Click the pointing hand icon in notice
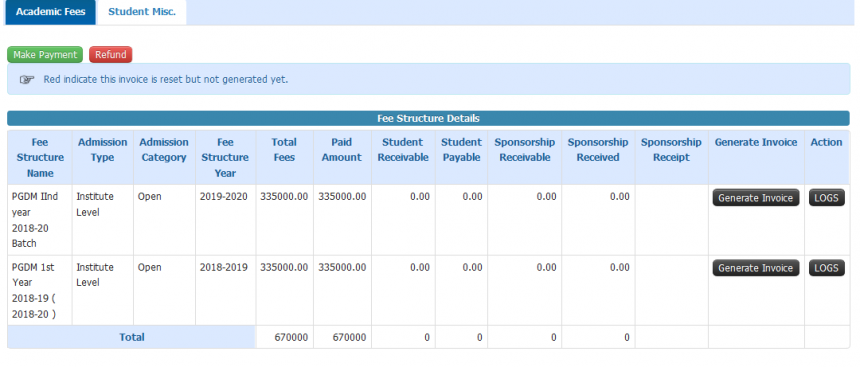This screenshot has height=367, width=860. pyautogui.click(x=27, y=80)
